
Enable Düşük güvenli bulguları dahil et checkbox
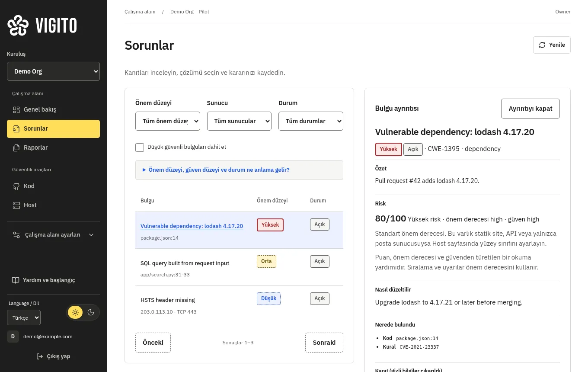pyautogui.click(x=140, y=148)
